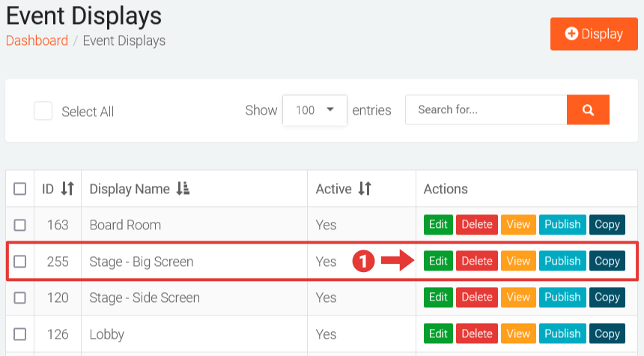
Task: Delete the Board Room display
Action: [x=477, y=224]
